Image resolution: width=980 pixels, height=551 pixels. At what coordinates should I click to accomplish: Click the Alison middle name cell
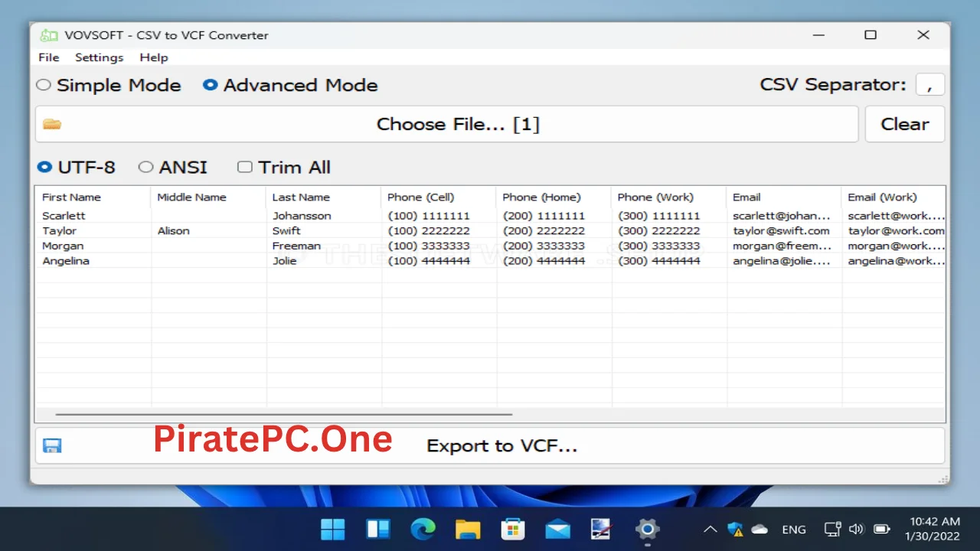click(x=174, y=230)
